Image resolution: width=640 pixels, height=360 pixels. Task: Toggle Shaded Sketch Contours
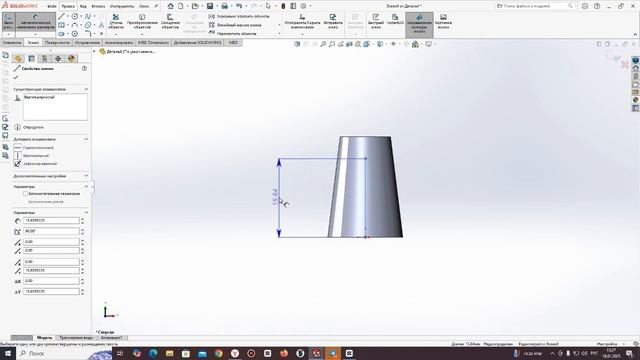[x=419, y=24]
